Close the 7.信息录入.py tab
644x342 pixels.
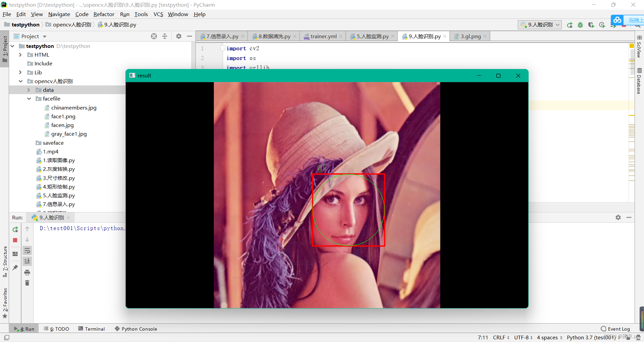click(243, 36)
